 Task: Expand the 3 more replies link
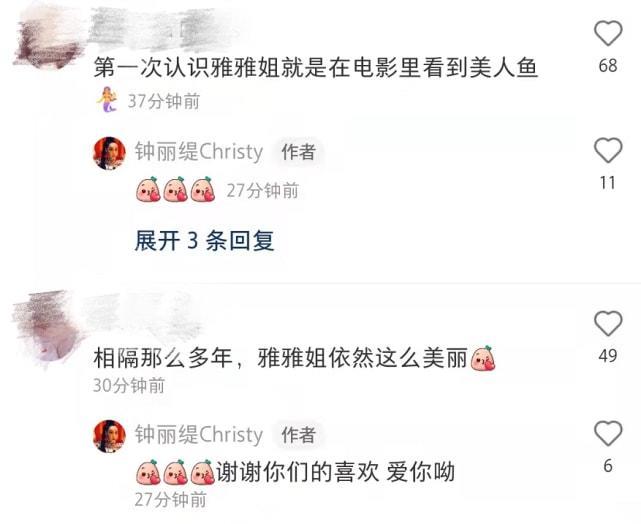pos(204,240)
